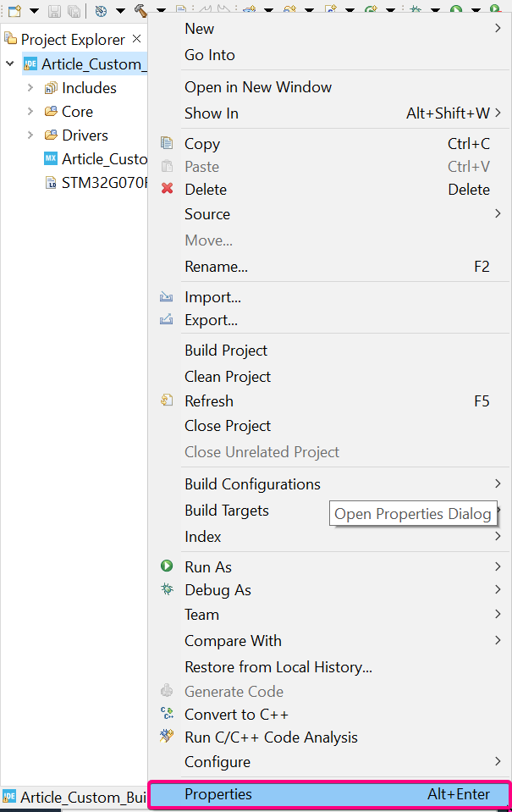The width and height of the screenshot is (512, 812).
Task: Expand the Drivers folder node
Action: pyautogui.click(x=30, y=135)
